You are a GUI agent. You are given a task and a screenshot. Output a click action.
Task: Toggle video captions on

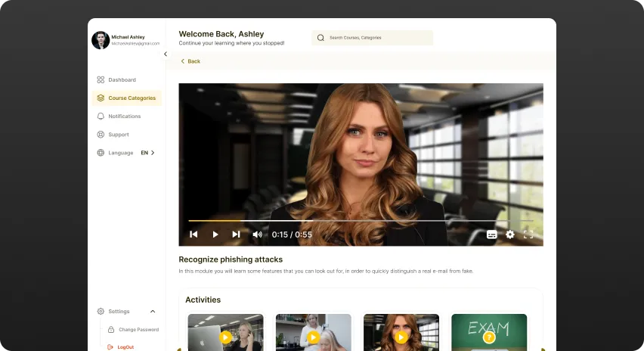click(x=492, y=235)
